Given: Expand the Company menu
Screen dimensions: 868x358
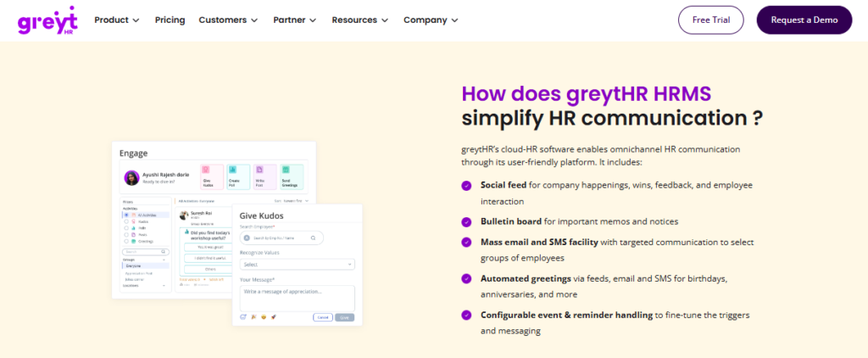Looking at the screenshot, I should [431, 20].
